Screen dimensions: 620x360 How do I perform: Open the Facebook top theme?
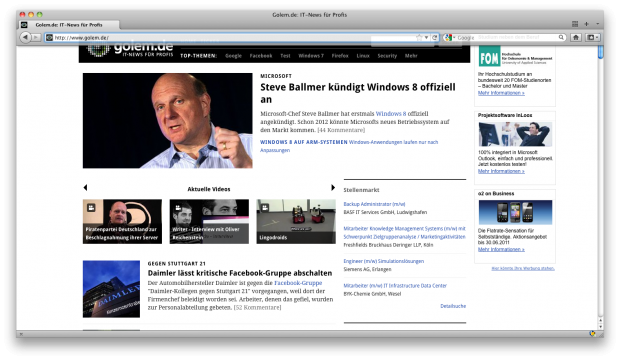coord(261,56)
